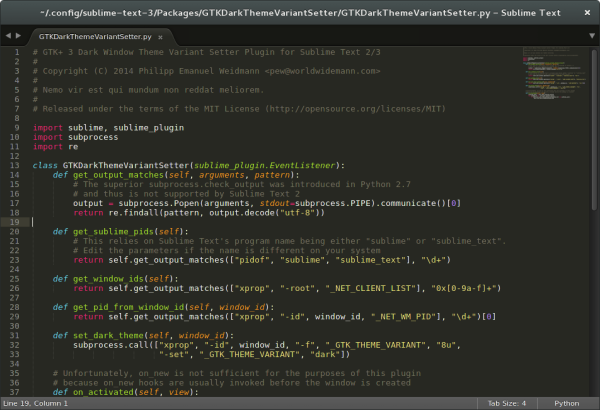600x410 pixels.
Task: Click the "dark" string on line 33
Action: (x=325, y=354)
